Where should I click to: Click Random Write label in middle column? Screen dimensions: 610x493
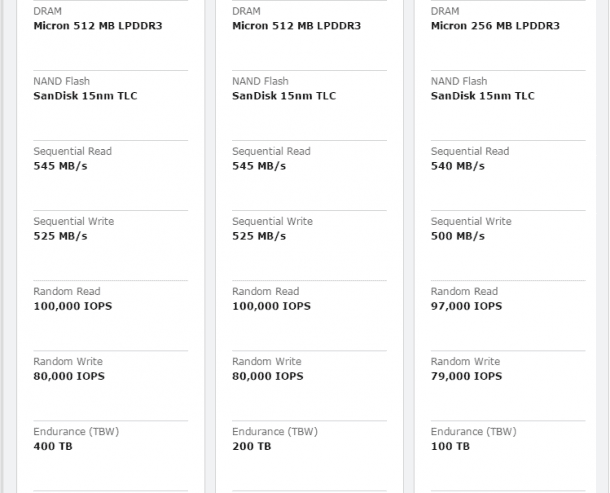(x=265, y=362)
